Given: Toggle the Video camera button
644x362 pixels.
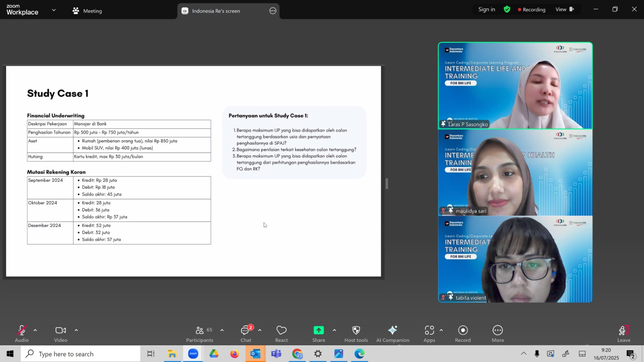Looking at the screenshot, I should 61,333.
